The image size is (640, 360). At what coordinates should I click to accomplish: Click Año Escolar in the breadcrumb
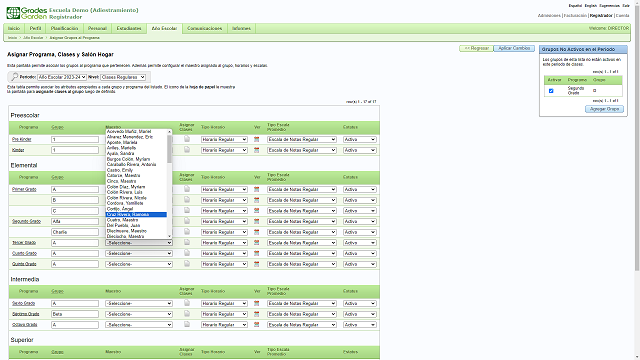(33, 38)
